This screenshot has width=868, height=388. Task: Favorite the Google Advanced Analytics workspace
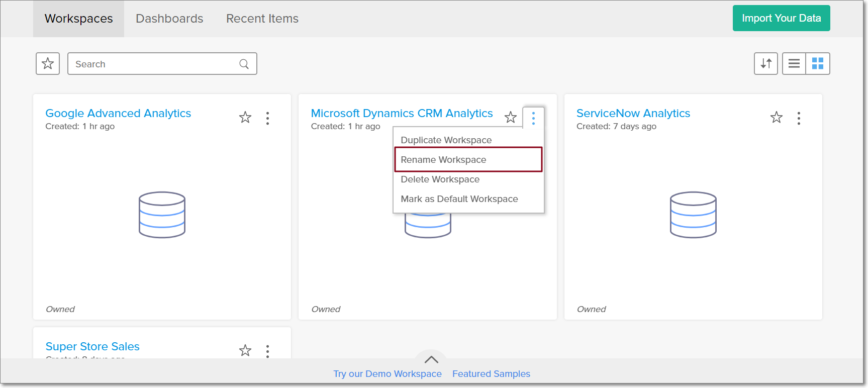click(x=245, y=118)
